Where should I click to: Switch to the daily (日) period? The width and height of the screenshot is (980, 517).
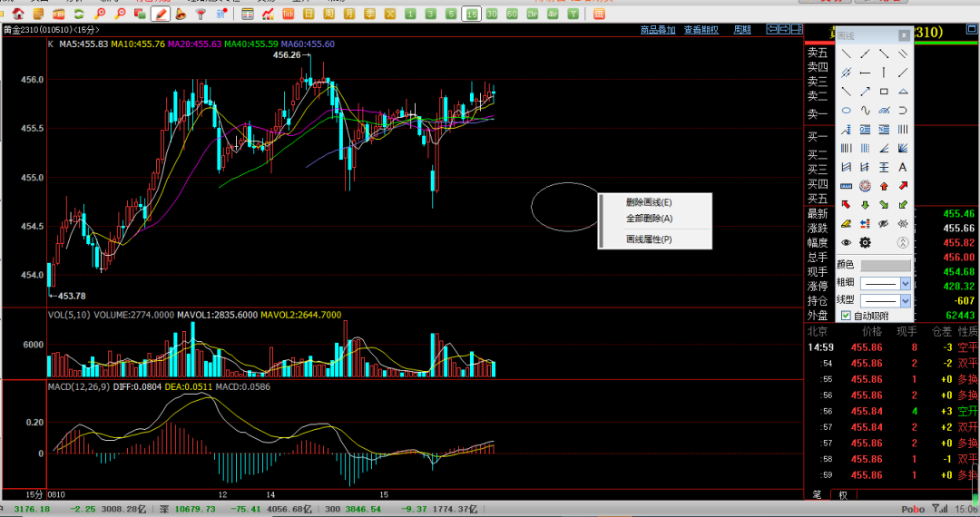click(309, 14)
